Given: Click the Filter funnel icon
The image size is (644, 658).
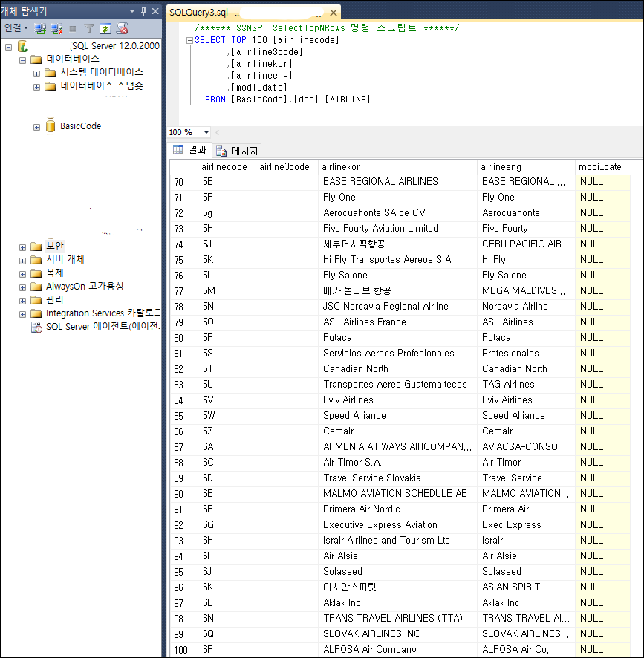Looking at the screenshot, I should coord(89,28).
